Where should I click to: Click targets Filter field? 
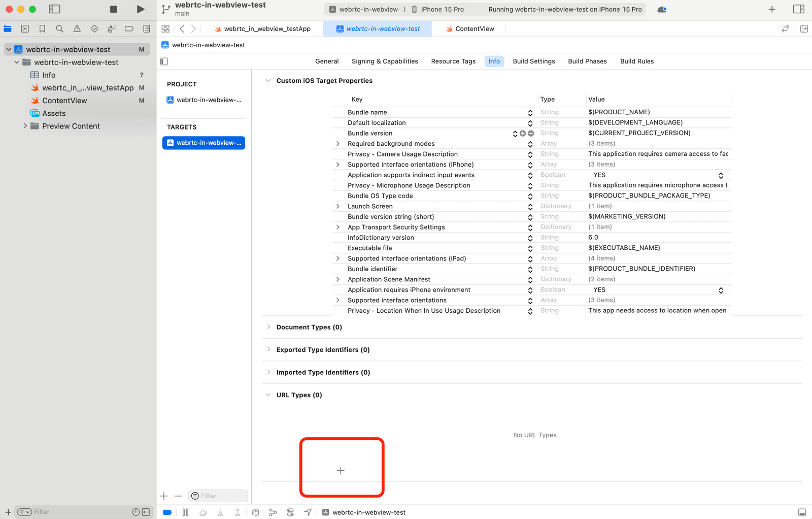218,496
